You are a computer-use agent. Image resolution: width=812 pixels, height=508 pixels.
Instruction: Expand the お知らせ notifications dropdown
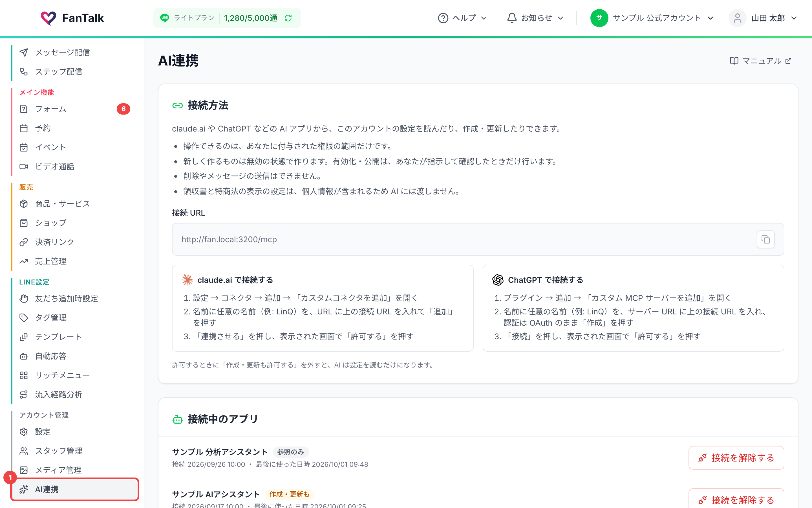tap(535, 18)
